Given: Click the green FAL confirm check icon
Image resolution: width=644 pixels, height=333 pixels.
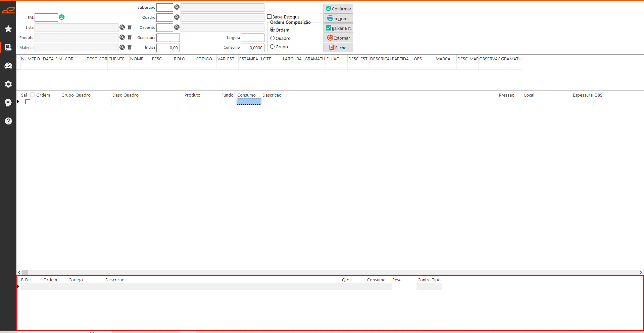Looking at the screenshot, I should click(62, 17).
